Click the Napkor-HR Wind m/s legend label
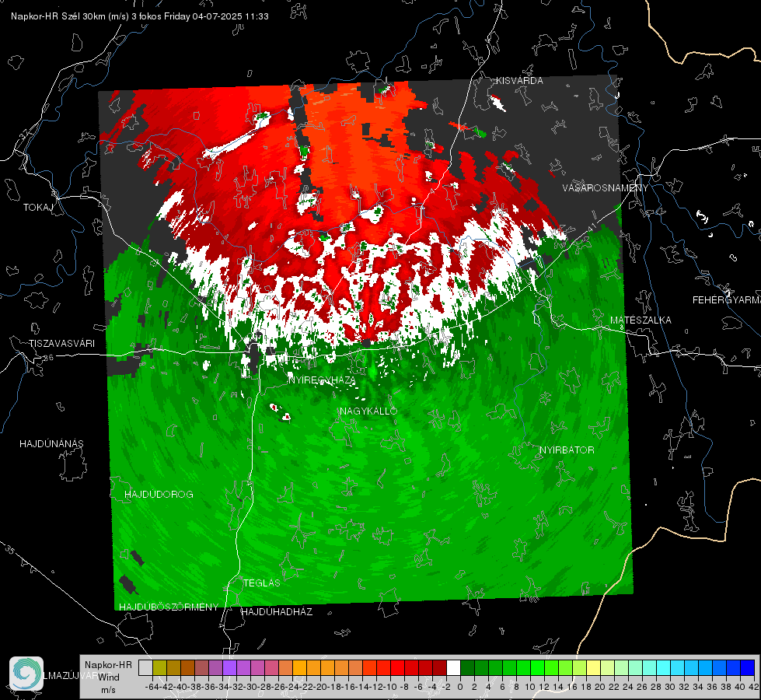 pyautogui.click(x=108, y=677)
